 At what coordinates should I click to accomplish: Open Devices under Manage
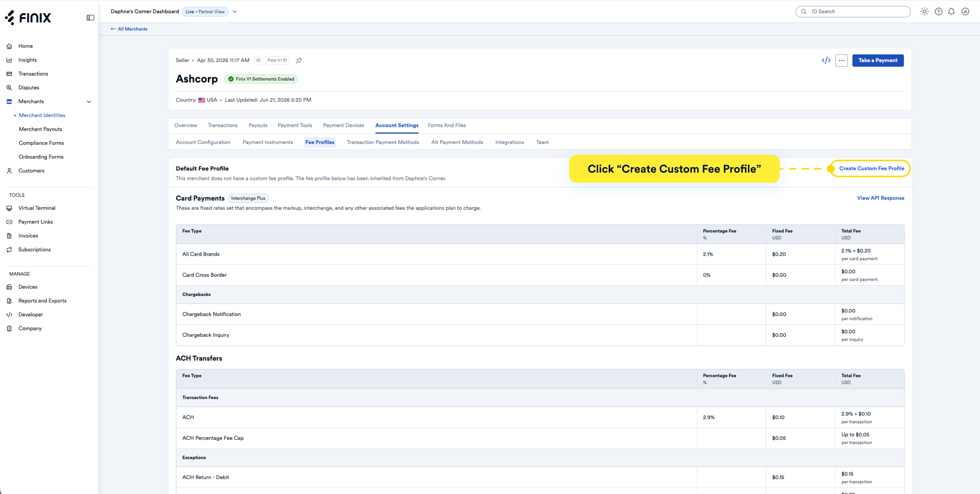coord(28,287)
